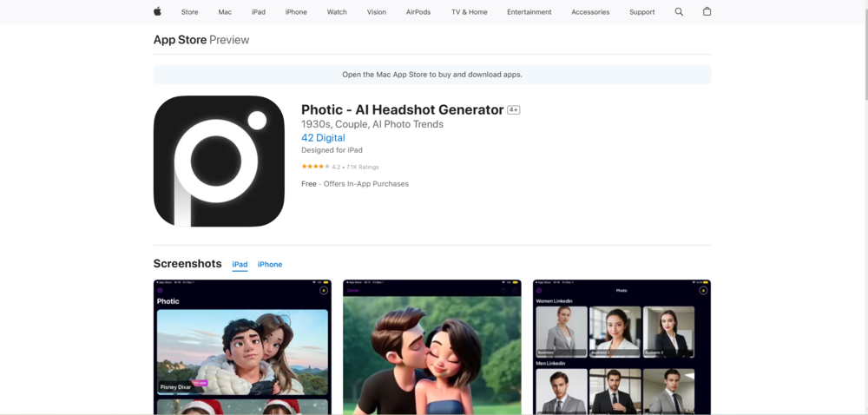Click the star rating stars
The width and height of the screenshot is (868, 415).
click(x=314, y=167)
